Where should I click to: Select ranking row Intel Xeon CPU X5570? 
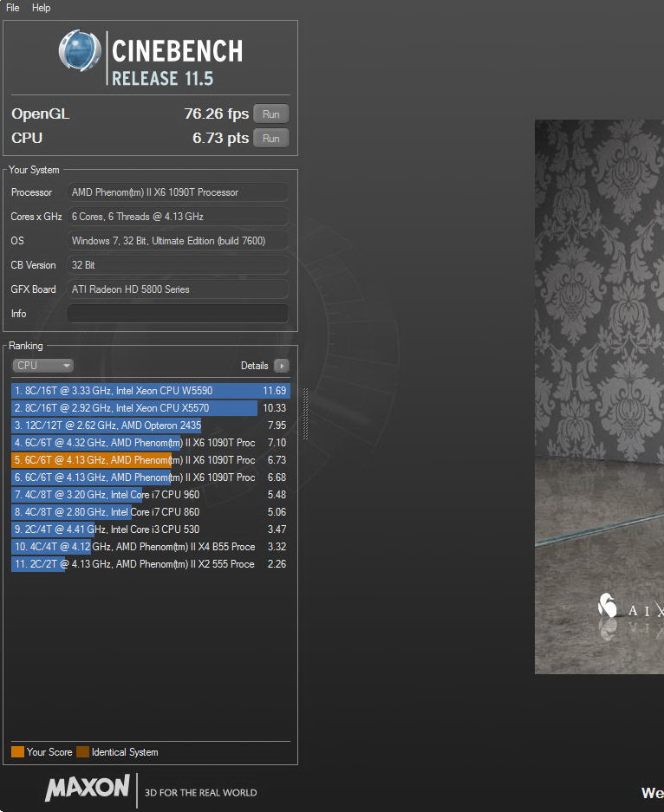[x=150, y=408]
